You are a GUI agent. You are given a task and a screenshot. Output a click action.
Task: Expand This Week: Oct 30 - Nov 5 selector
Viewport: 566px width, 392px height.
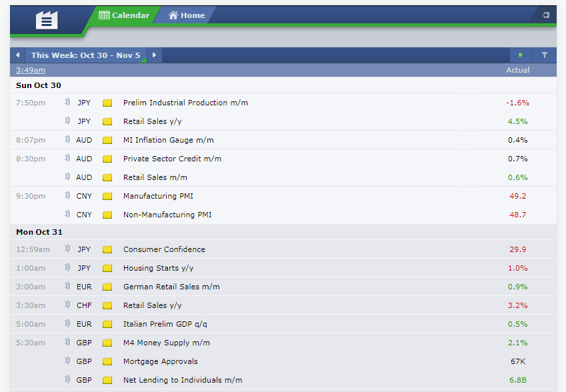(85, 55)
